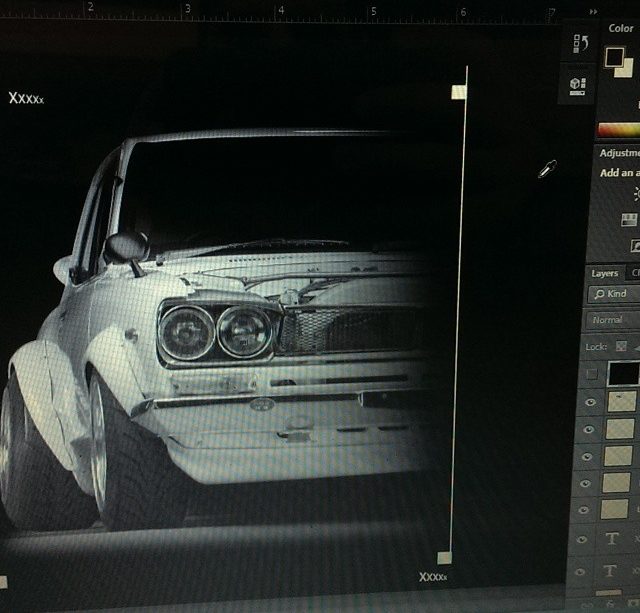Open the History panel icon
The width and height of the screenshot is (640, 613).
click(x=579, y=44)
